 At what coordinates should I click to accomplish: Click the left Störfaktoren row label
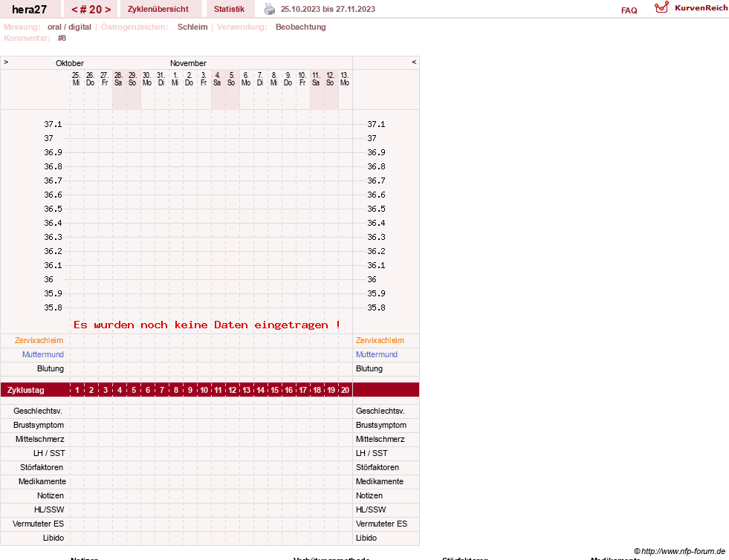pos(42,467)
